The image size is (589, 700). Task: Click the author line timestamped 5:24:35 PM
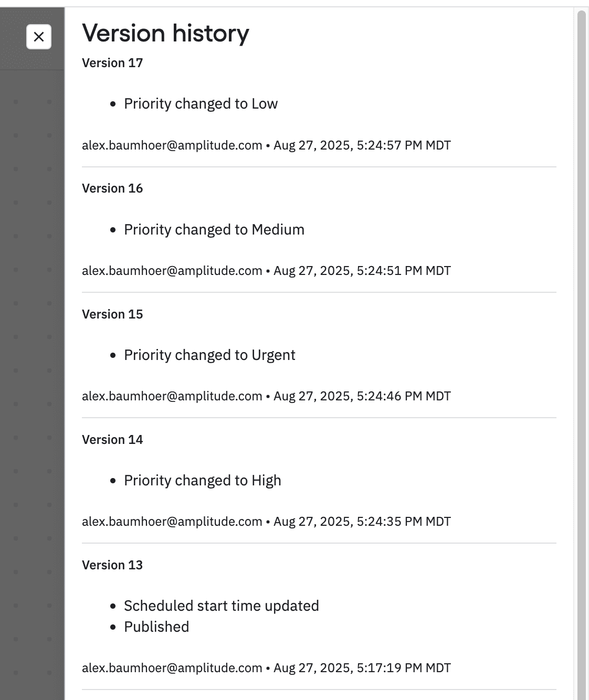[x=266, y=522]
